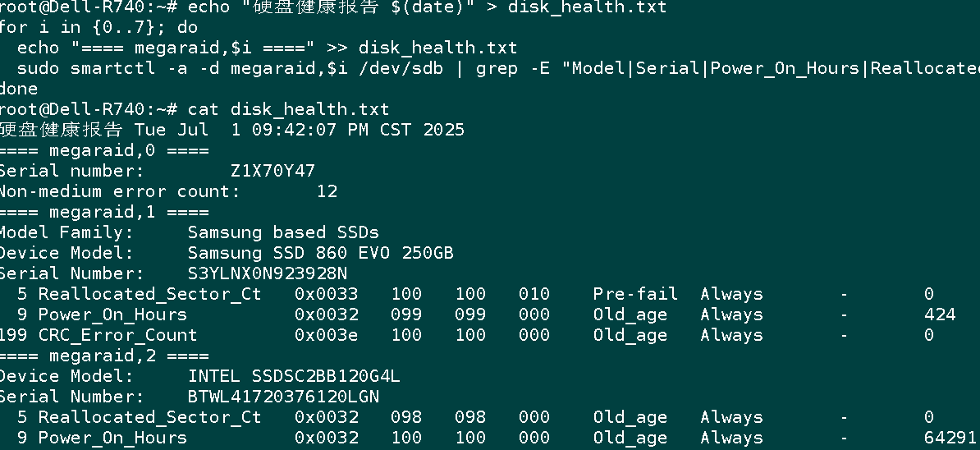Click the 'Samsung based SSDs' model family text
Image resolution: width=980 pixels, height=450 pixels.
(283, 232)
